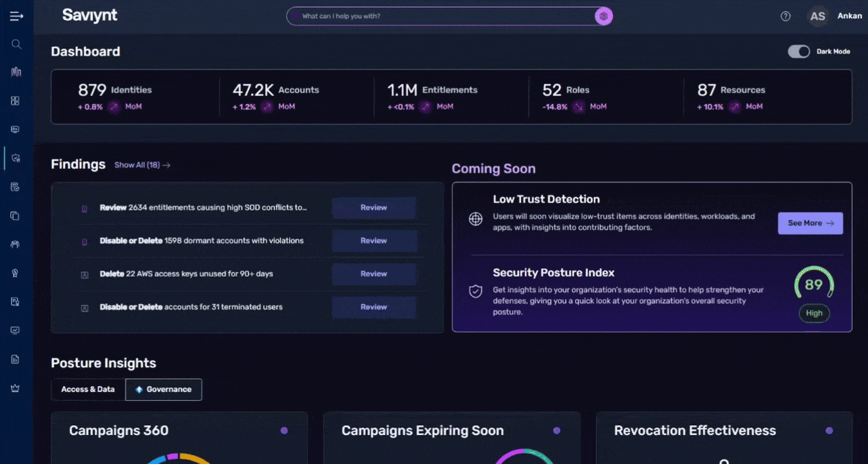This screenshot has width=868, height=464.
Task: Review the 22 AWS access keys finding
Action: point(373,274)
